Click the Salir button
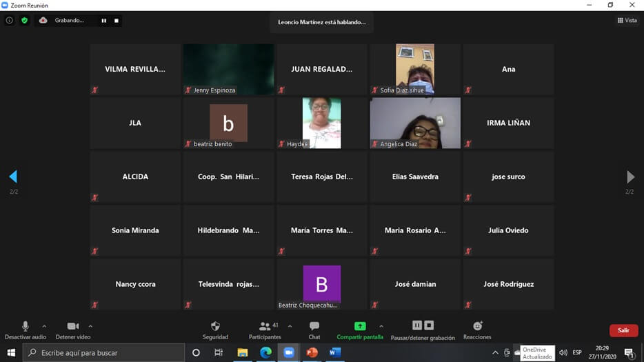 point(623,330)
